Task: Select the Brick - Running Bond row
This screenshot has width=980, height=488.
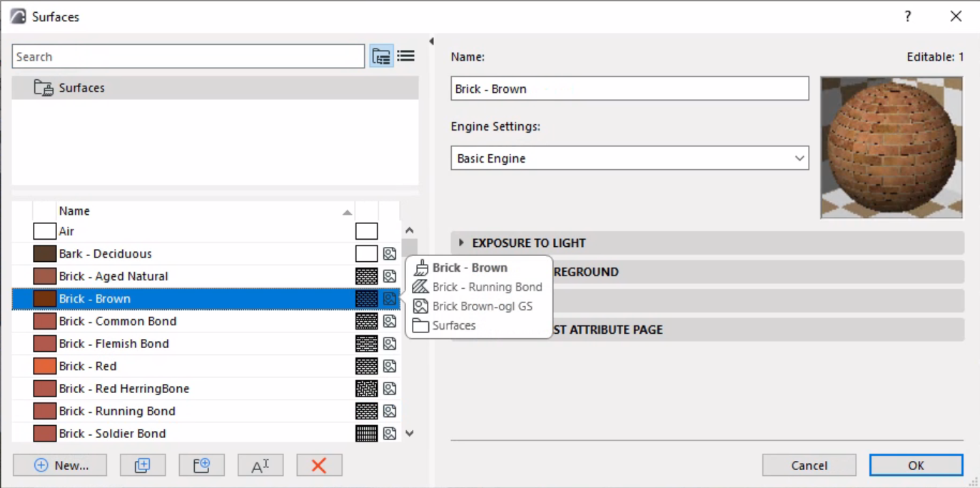Action: pyautogui.click(x=206, y=411)
